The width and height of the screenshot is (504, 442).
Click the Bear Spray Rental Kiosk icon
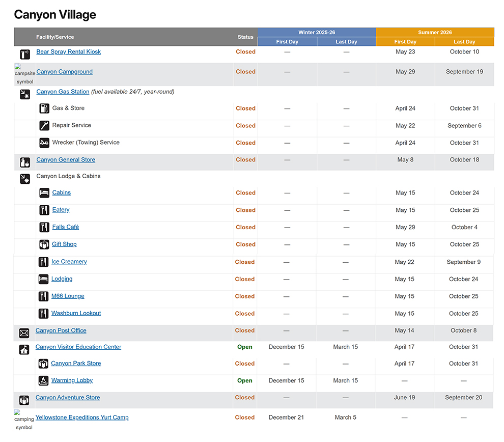25,54
